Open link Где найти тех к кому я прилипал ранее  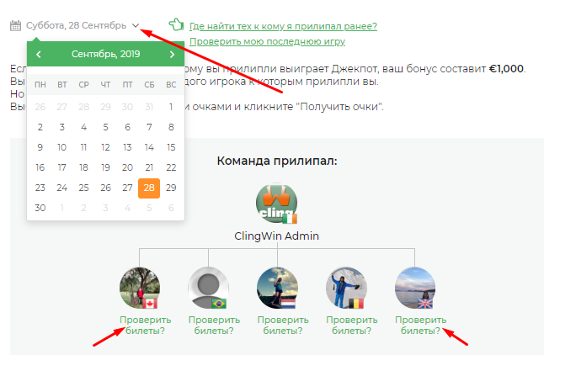283,26
